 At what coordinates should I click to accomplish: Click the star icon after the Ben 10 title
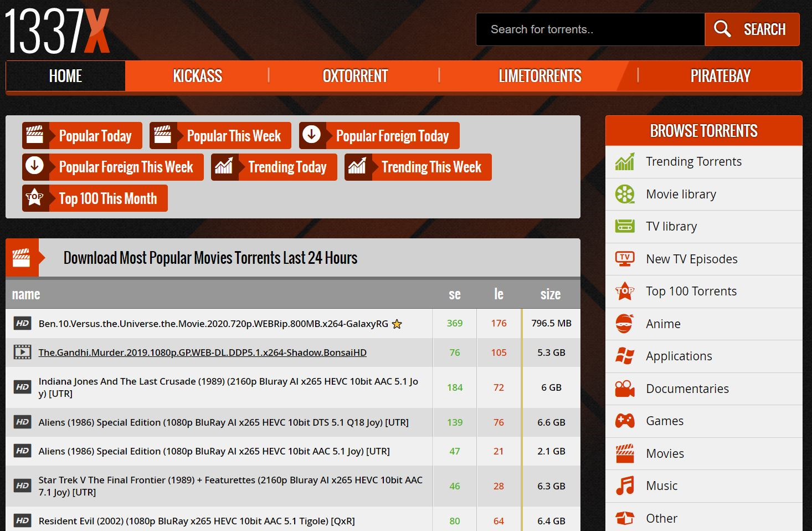(397, 324)
